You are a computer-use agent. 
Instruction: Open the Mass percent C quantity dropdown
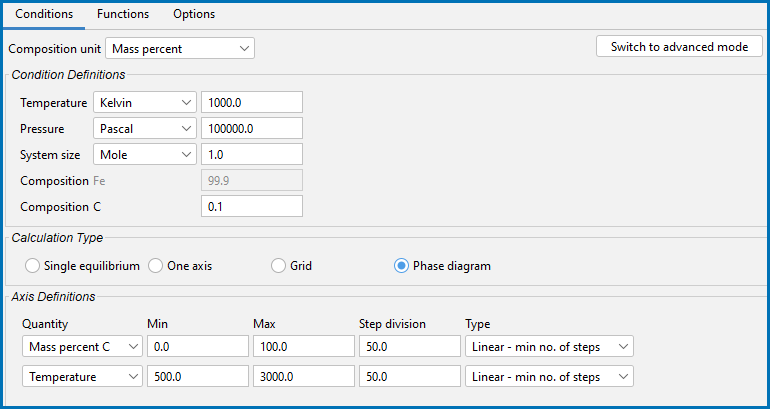tap(82, 347)
